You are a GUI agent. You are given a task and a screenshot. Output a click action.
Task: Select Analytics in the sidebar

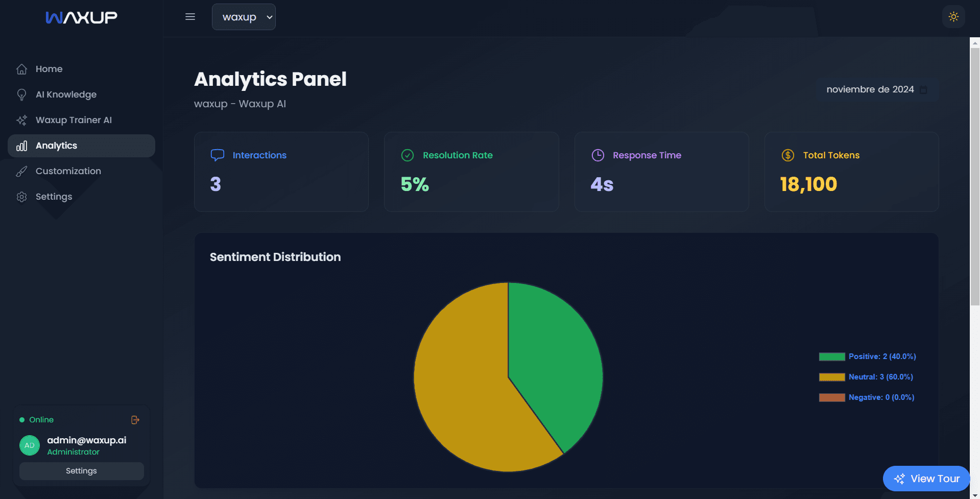click(x=56, y=146)
